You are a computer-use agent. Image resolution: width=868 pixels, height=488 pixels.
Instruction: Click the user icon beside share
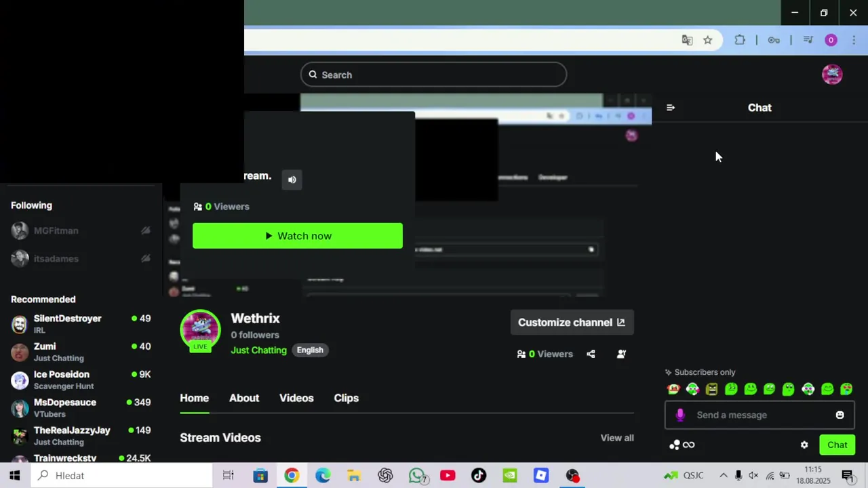(621, 354)
